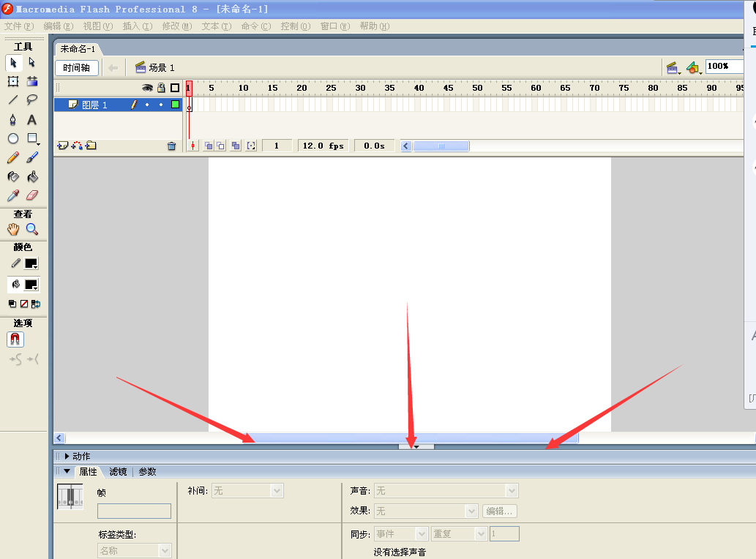Switch to the 滤镜 (Filters) tab
Viewport: 756px width, 559px height.
coord(117,472)
